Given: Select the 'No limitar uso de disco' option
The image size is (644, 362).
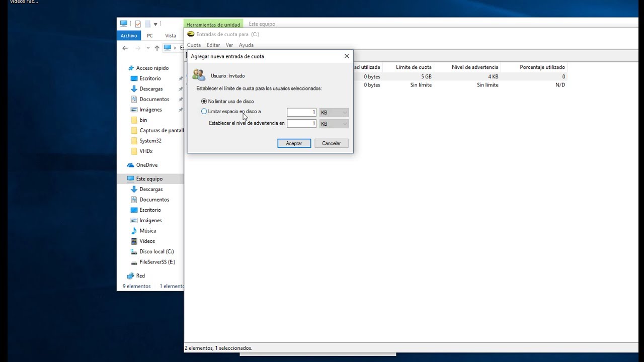Looking at the screenshot, I should pyautogui.click(x=204, y=101).
